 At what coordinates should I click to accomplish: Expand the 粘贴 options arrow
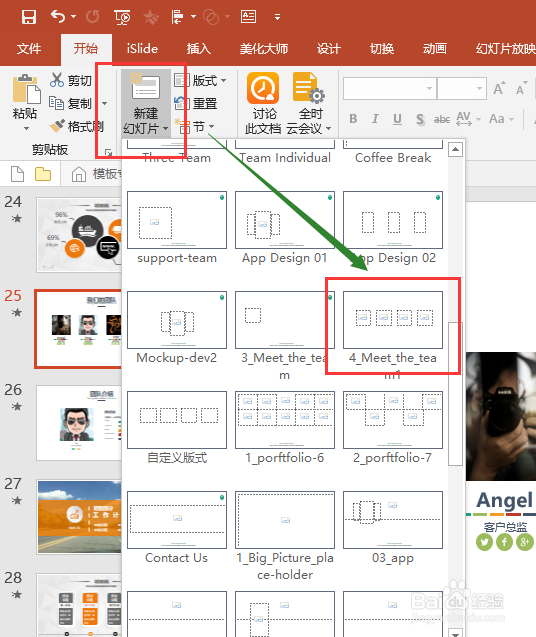[26, 128]
